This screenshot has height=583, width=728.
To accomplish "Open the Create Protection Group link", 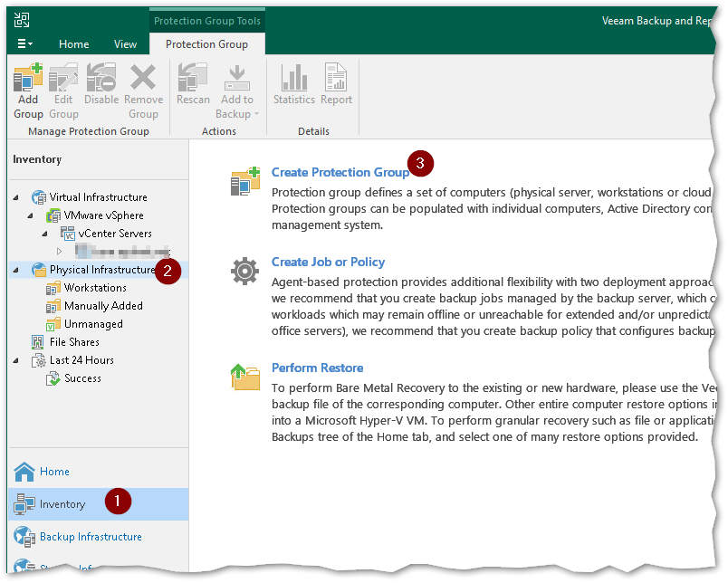I will click(x=340, y=172).
